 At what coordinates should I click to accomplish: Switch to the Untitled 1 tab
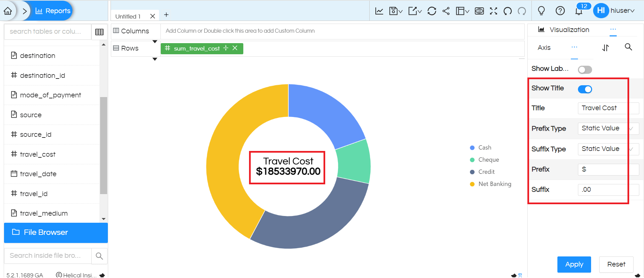point(128,16)
